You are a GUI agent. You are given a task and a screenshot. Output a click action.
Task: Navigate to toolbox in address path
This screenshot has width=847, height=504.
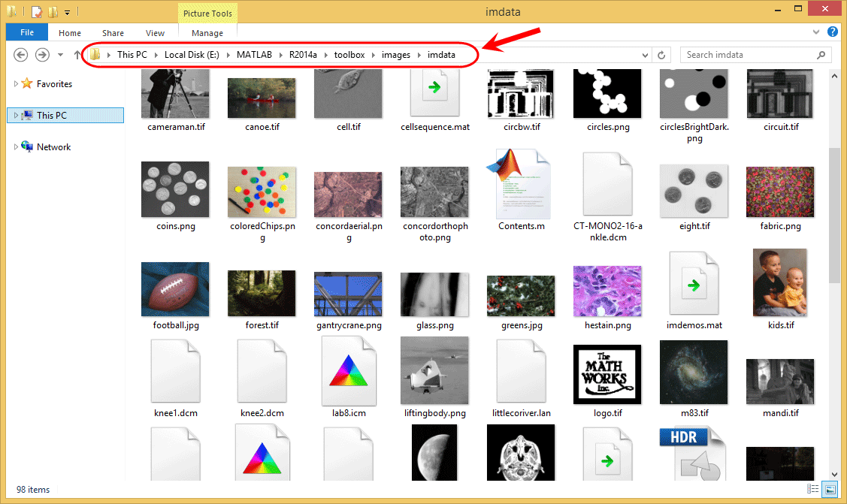(349, 55)
